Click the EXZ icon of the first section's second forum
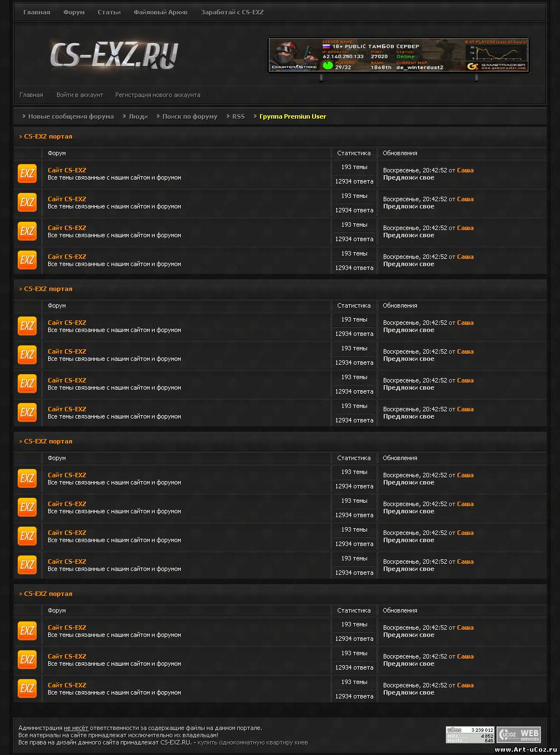 (x=27, y=202)
